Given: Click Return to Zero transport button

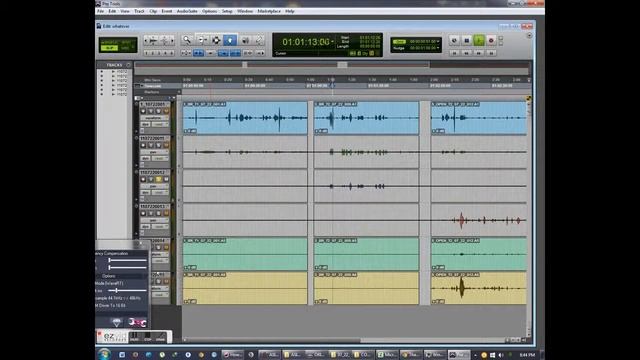Looking at the screenshot, I should coord(454,53).
